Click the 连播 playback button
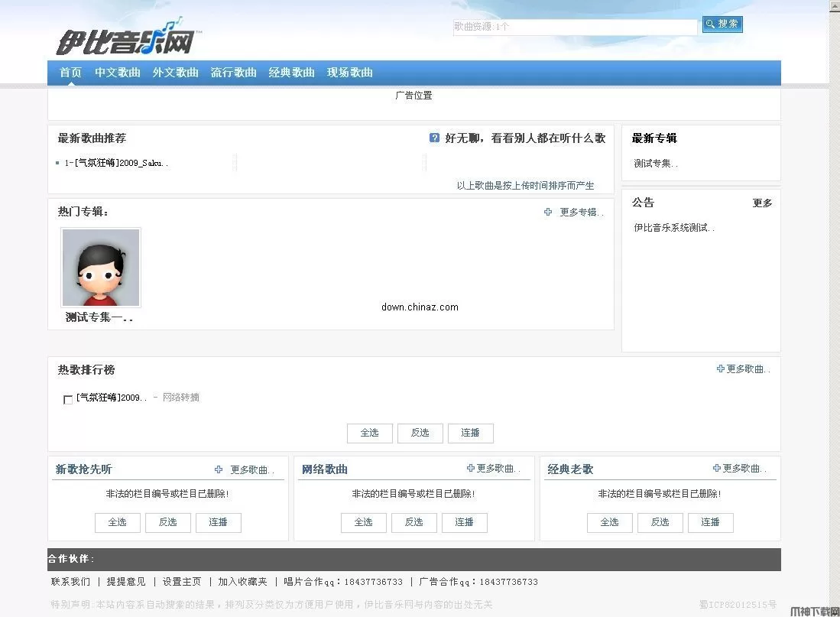 click(470, 433)
